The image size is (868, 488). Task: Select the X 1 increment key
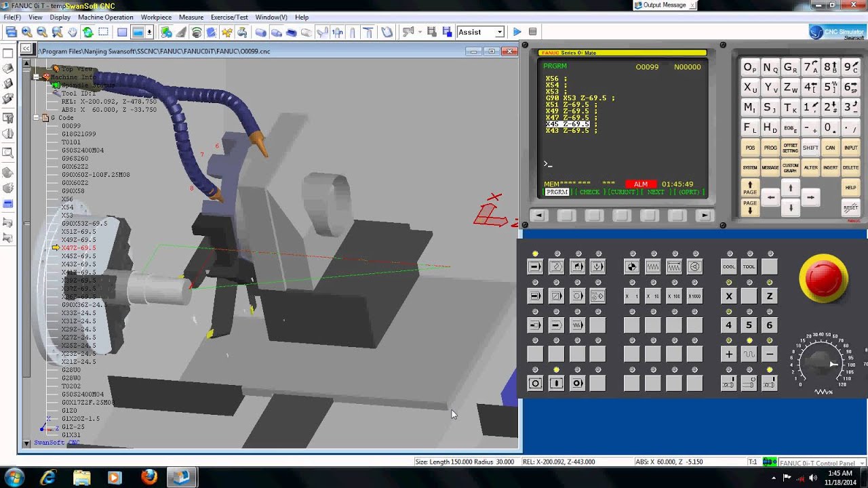tap(632, 296)
